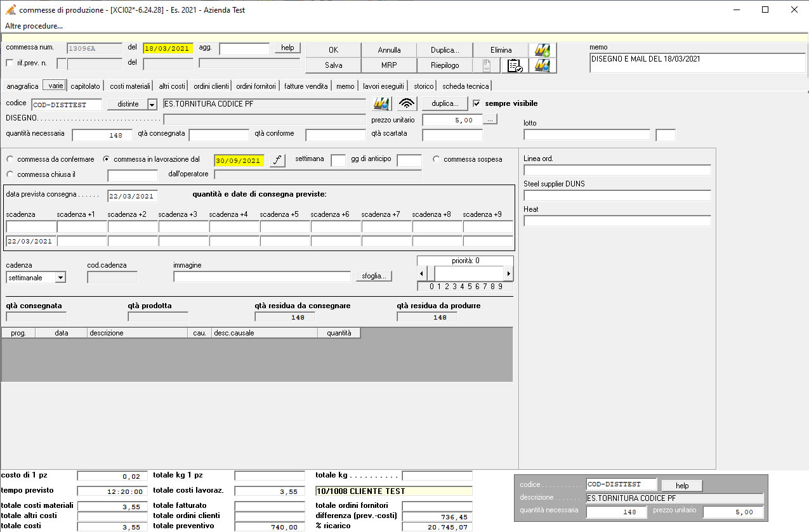This screenshot has height=532, width=809.
Task: Select commessa in lavorazione dal option
Action: (106, 159)
